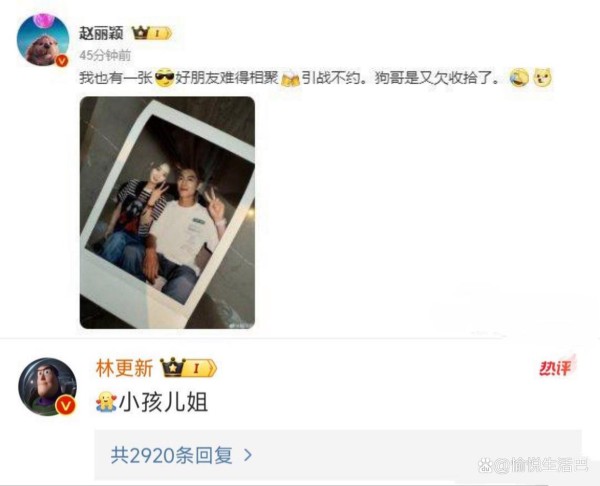Click the laughing-crying emoji after 收拾了
The width and height of the screenshot is (600, 486).
click(519, 78)
